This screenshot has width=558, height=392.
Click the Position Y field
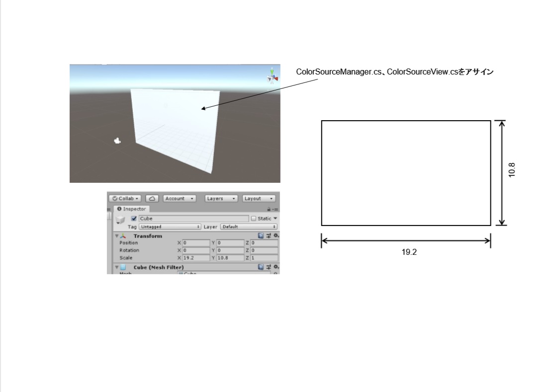pyautogui.click(x=230, y=243)
